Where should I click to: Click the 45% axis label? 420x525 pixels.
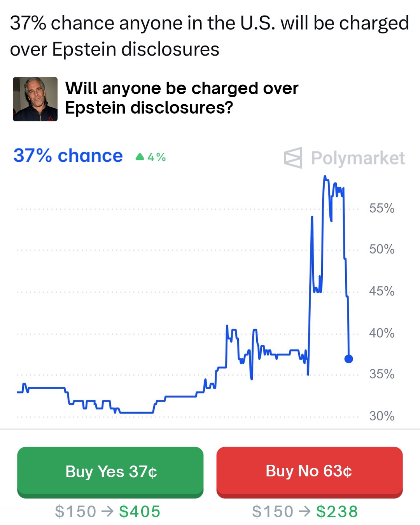(x=381, y=291)
